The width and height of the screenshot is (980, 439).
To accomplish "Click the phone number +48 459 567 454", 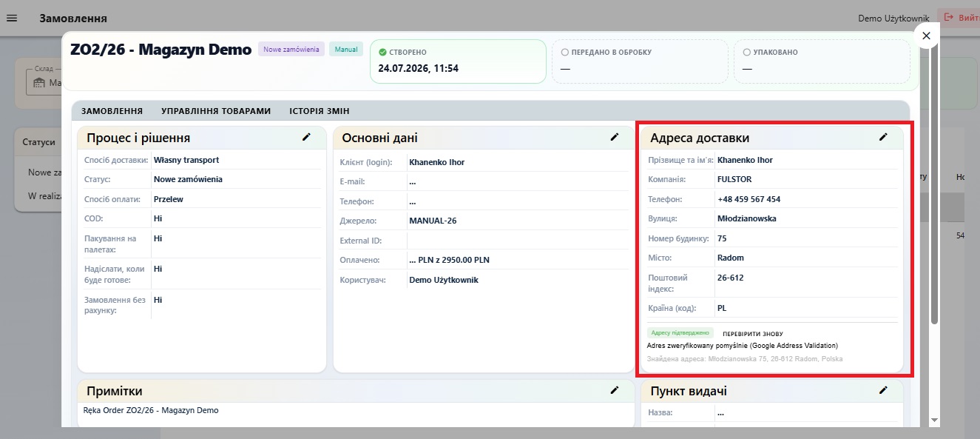I will (748, 199).
